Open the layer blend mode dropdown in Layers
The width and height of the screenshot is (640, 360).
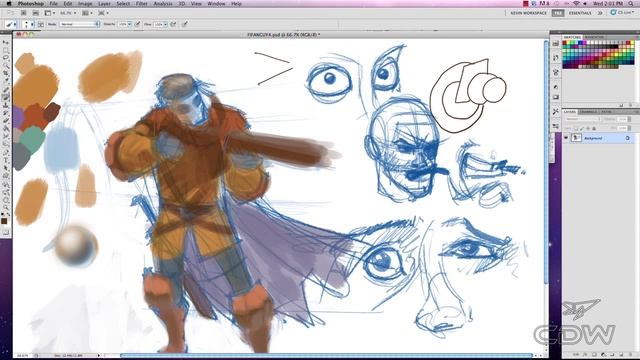(x=582, y=119)
